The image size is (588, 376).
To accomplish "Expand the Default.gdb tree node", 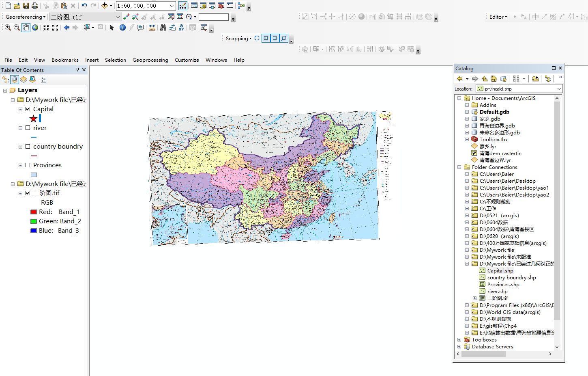I will coord(467,112).
